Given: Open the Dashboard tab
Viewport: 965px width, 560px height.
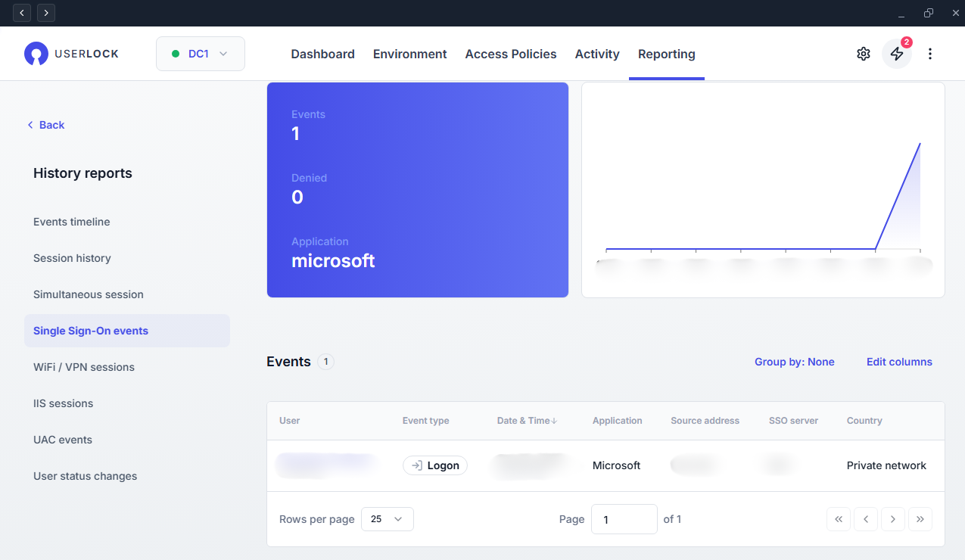Looking at the screenshot, I should (x=323, y=54).
